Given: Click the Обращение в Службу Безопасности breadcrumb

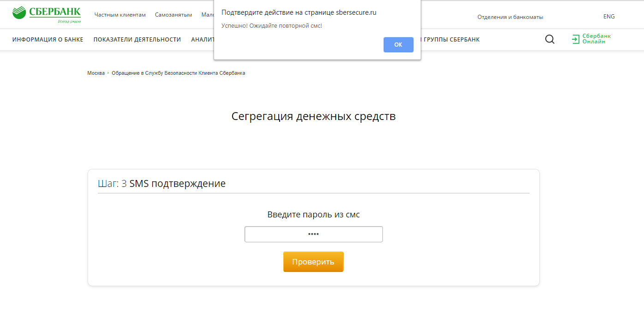Looking at the screenshot, I should click(178, 73).
